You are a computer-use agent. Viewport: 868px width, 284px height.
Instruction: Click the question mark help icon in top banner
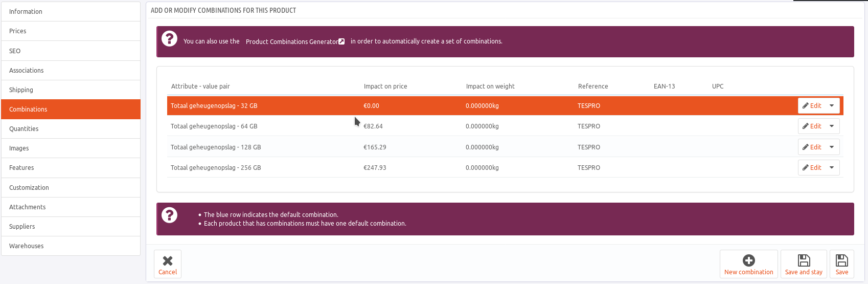(169, 39)
